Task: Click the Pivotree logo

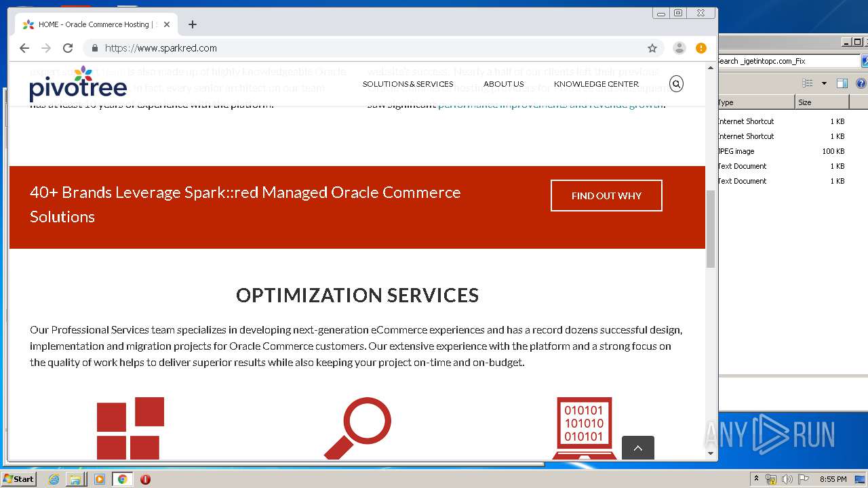Action: (x=78, y=84)
